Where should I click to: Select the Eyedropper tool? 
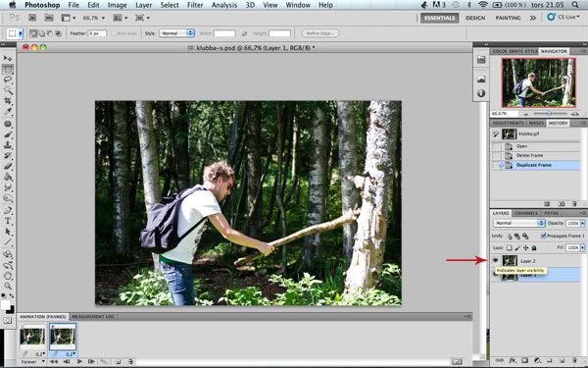tap(8, 111)
